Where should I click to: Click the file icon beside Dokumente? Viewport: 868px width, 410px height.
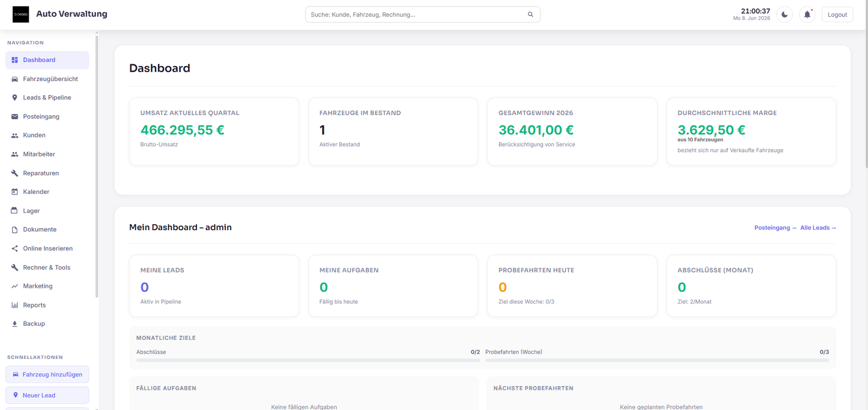(15, 230)
